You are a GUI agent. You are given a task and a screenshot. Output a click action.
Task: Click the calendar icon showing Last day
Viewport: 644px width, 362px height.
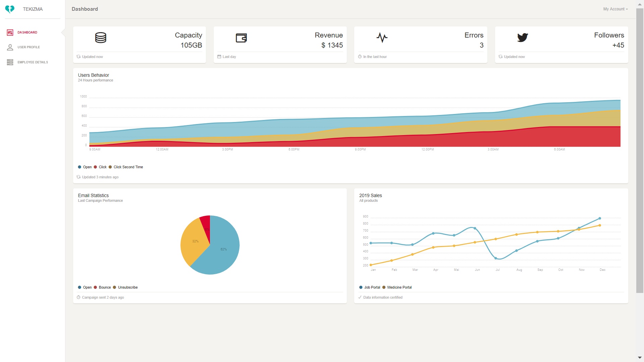point(219,57)
